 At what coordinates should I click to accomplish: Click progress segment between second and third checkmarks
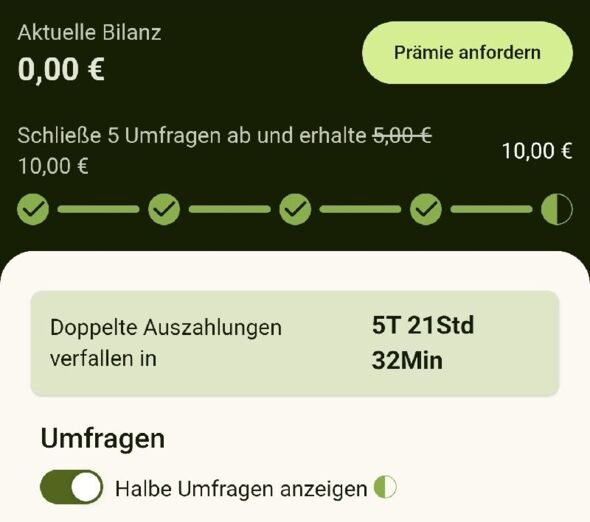click(x=230, y=209)
